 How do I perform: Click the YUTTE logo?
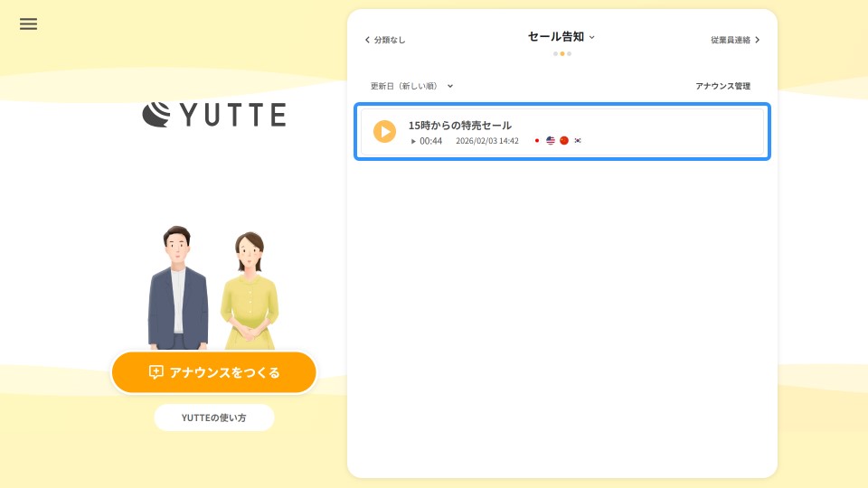214,115
